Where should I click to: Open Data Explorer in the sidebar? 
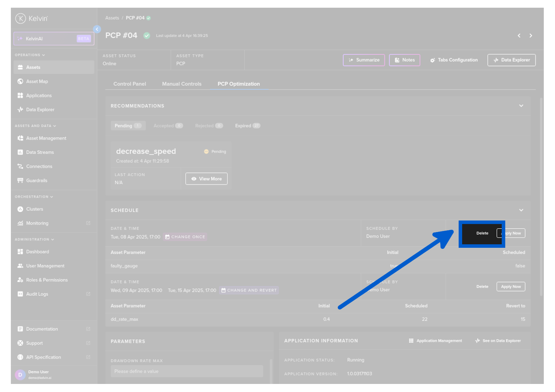tap(40, 110)
